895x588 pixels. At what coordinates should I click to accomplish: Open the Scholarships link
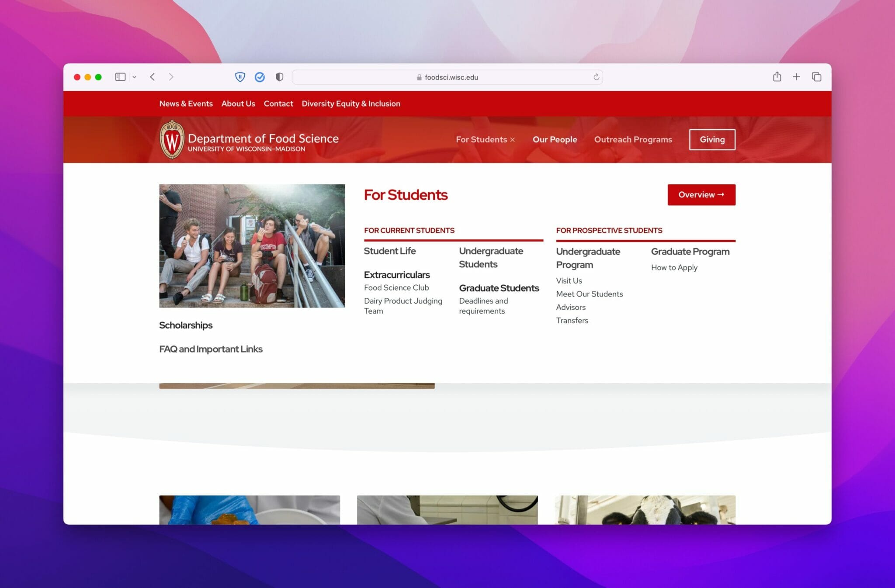point(186,325)
